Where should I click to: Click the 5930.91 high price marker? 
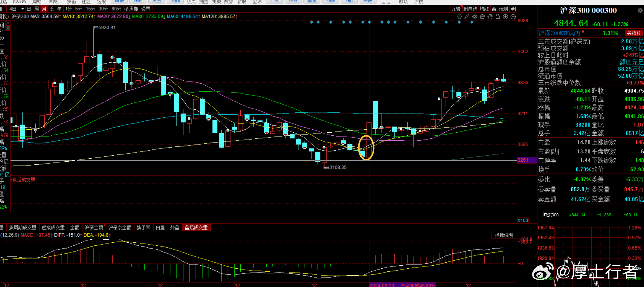(104, 28)
